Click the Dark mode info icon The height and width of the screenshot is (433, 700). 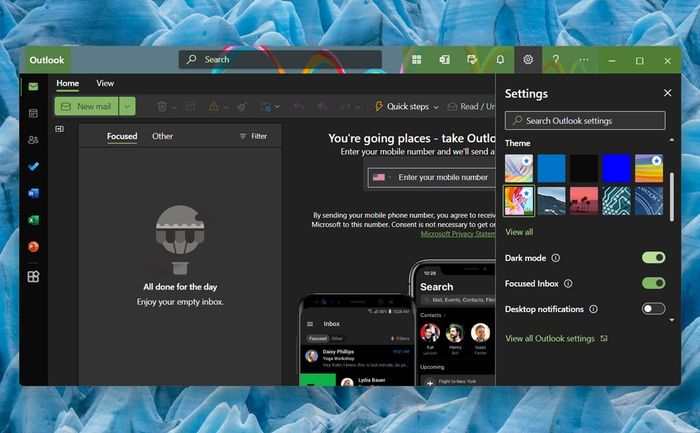[555, 258]
